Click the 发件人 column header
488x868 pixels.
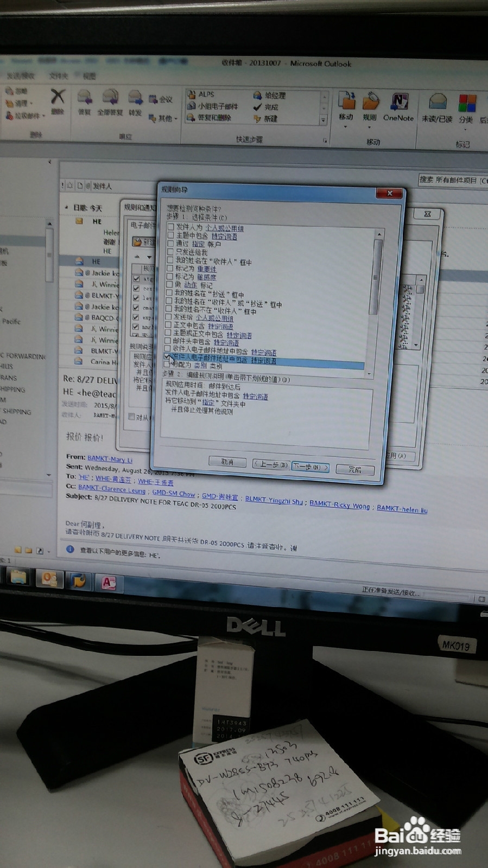pos(102,186)
